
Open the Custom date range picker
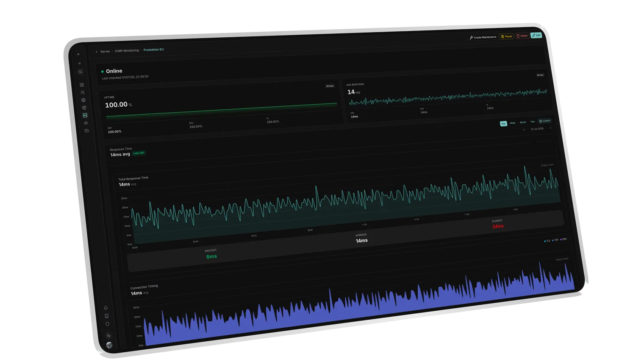(x=545, y=121)
